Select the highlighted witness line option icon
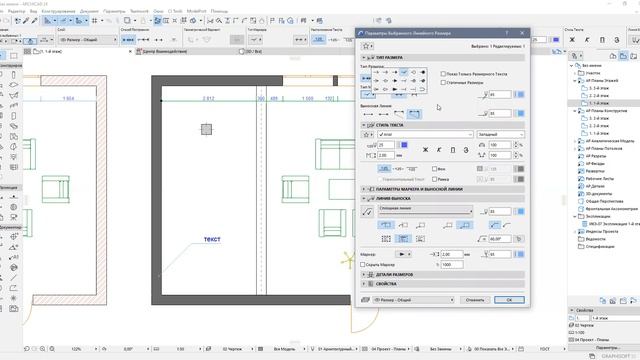 click(414, 114)
